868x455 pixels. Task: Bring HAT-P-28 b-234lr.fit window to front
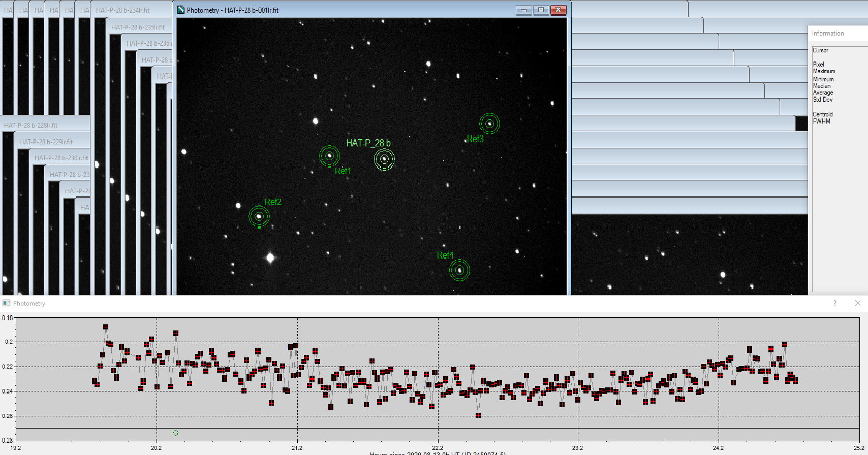click(123, 10)
